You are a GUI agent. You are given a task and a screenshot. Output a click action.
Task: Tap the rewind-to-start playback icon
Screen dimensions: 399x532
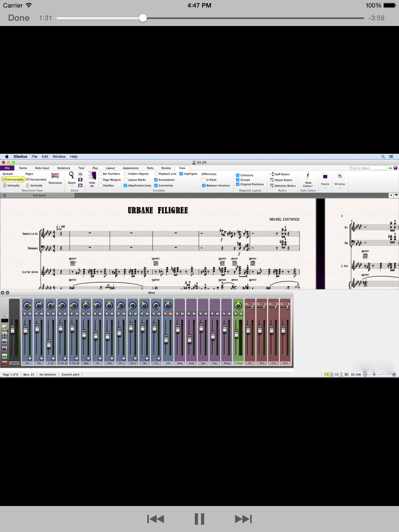pyautogui.click(x=156, y=519)
